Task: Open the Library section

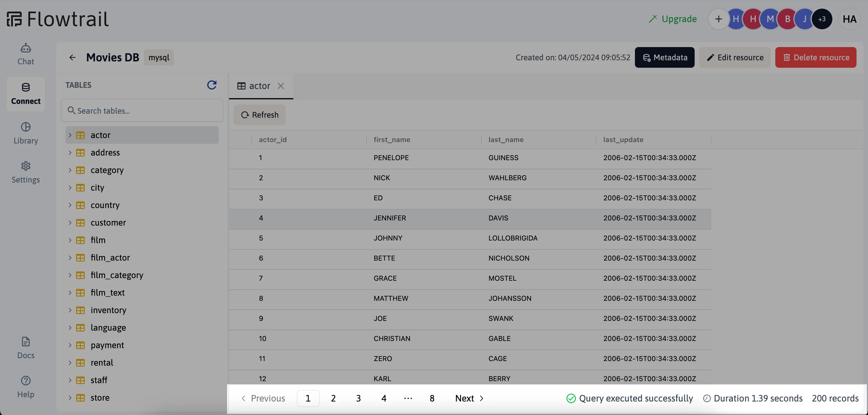Action: click(26, 133)
